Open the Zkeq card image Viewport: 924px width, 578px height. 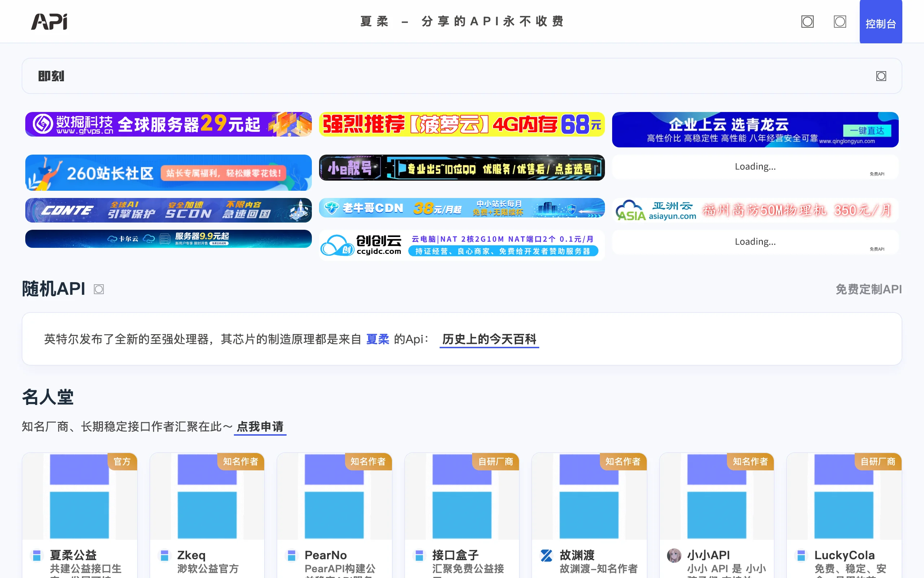pos(207,496)
